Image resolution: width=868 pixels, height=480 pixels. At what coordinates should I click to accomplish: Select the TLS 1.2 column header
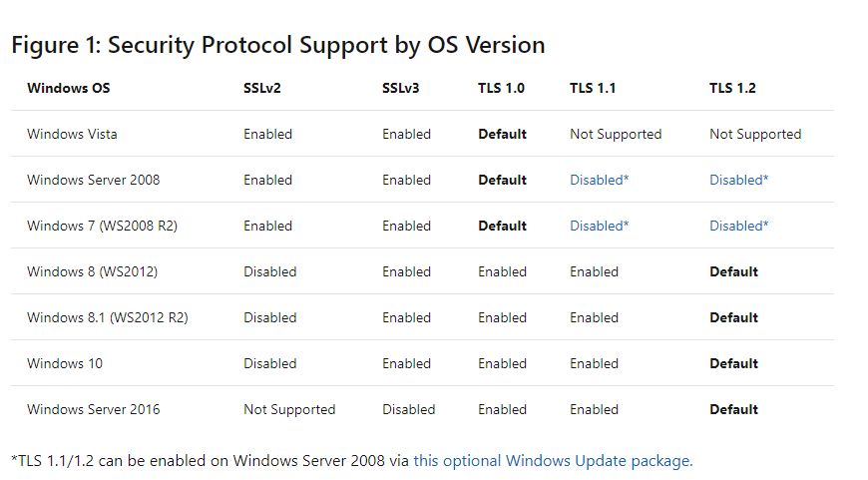click(732, 88)
